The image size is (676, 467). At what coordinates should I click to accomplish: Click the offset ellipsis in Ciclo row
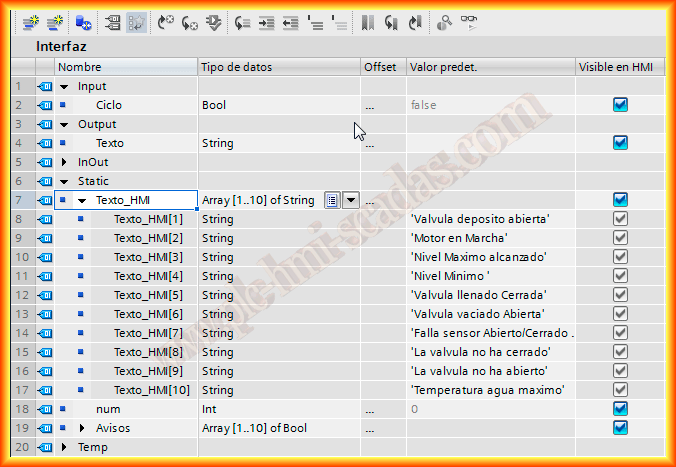[370, 105]
